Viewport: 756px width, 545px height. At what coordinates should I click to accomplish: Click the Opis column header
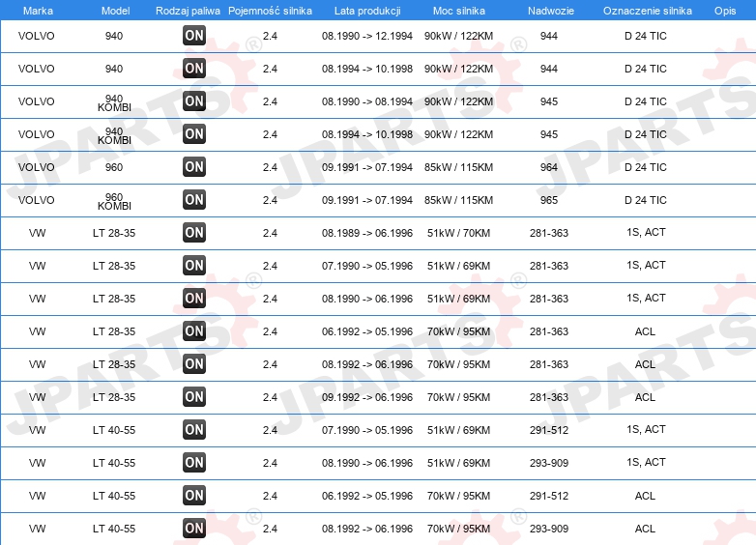[x=725, y=11]
